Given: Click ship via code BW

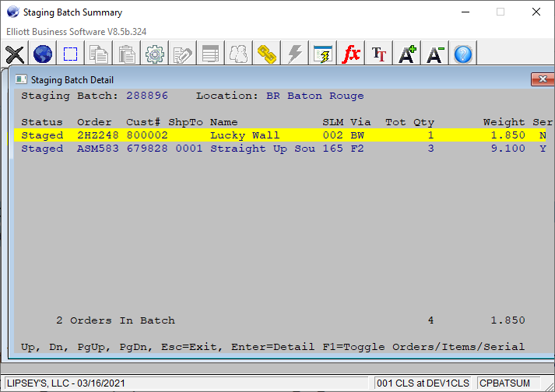Looking at the screenshot, I should [x=357, y=135].
